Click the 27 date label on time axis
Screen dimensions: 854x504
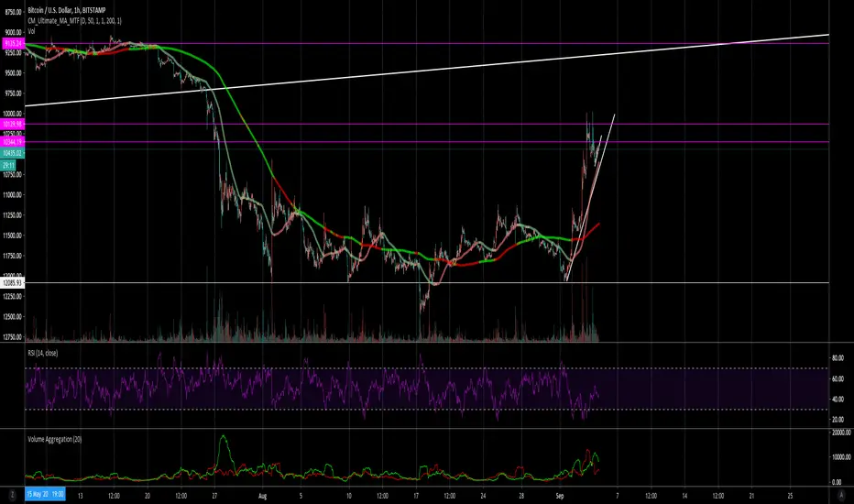[x=215, y=496]
